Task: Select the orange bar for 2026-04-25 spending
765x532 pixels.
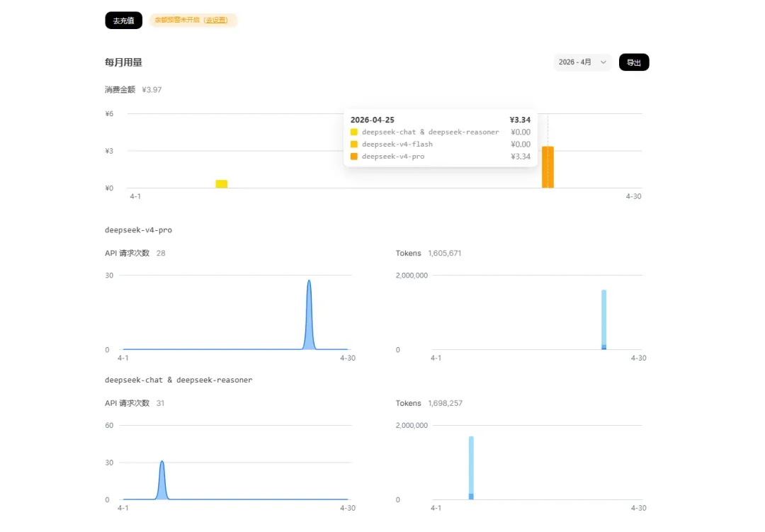Action: (548, 167)
